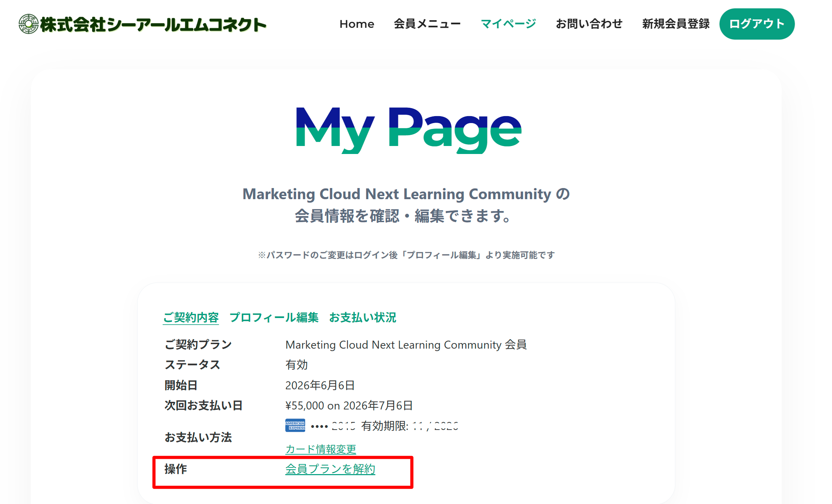The image size is (832, 504).
Task: Select the password change note starting ※パスワード
Action: [406, 255]
